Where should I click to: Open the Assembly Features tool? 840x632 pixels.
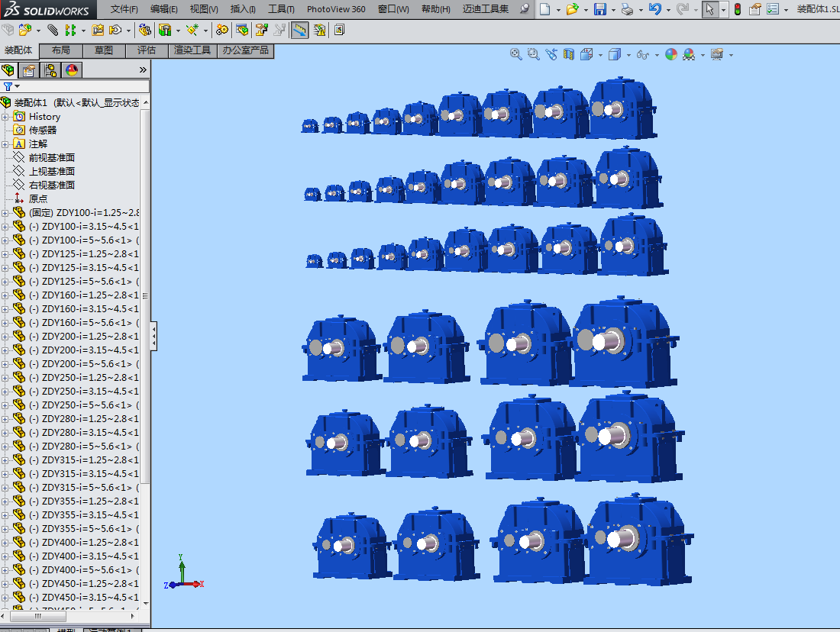click(165, 30)
